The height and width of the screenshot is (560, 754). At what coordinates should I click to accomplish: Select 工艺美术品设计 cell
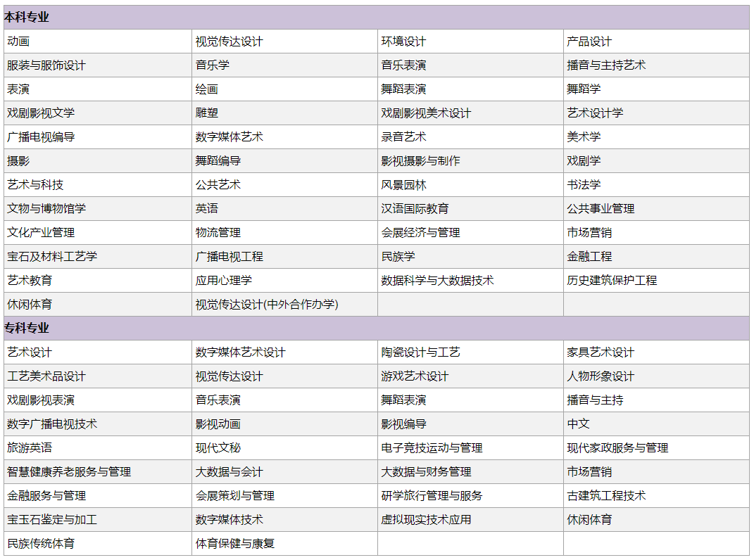(98, 376)
